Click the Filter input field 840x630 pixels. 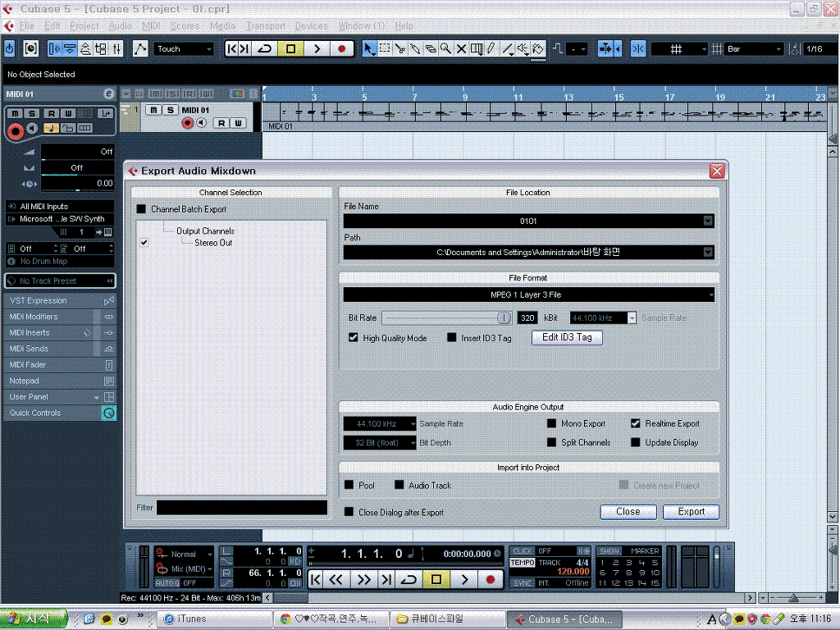242,507
